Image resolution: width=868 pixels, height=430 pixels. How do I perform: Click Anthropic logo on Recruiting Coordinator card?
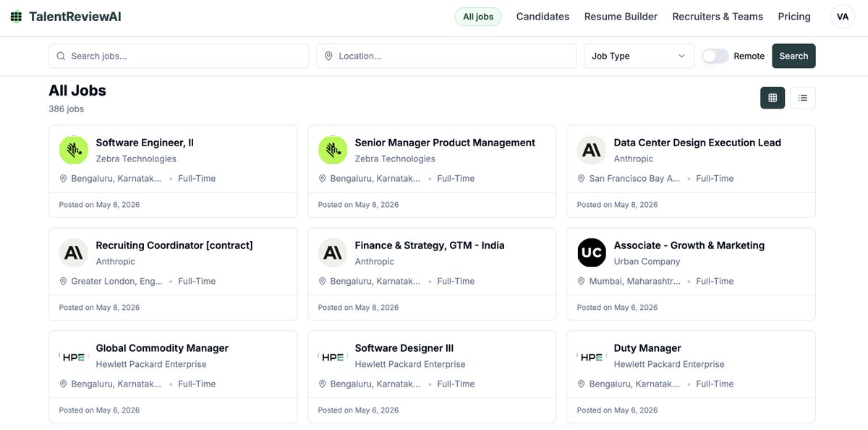(74, 253)
